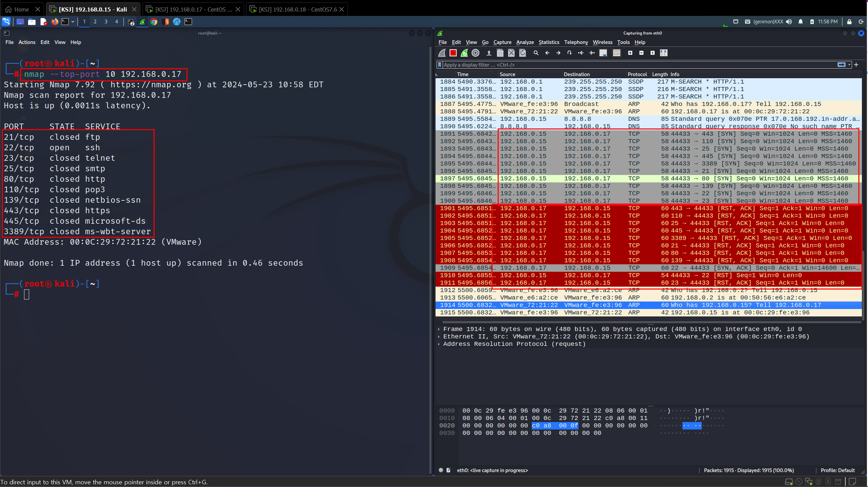
Task: Open Wireshark Statistics menu
Action: pyautogui.click(x=549, y=42)
